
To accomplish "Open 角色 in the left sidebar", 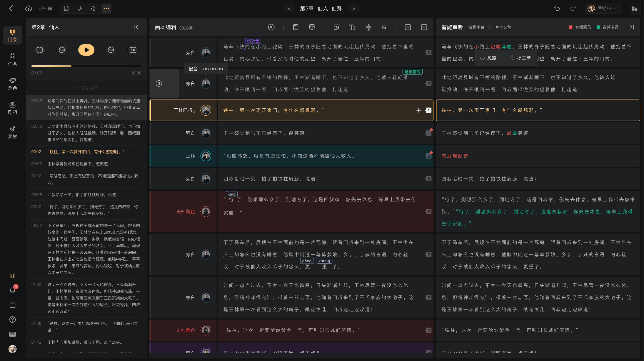I will (12, 84).
